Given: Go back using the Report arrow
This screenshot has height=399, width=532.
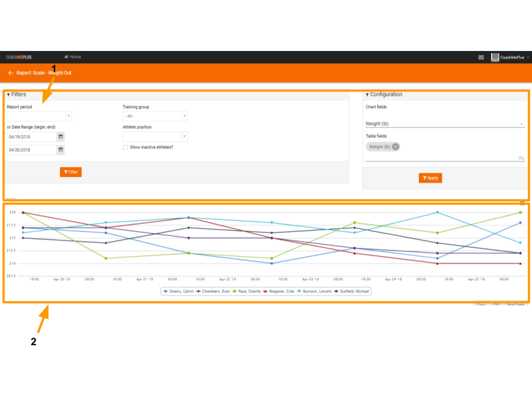Looking at the screenshot, I should coord(11,73).
